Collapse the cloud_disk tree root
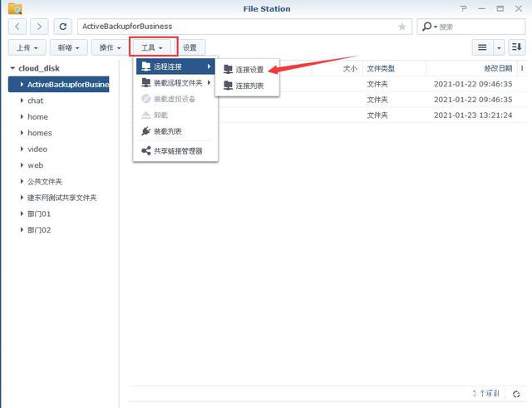Screen dimensions: 532x408 point(13,68)
